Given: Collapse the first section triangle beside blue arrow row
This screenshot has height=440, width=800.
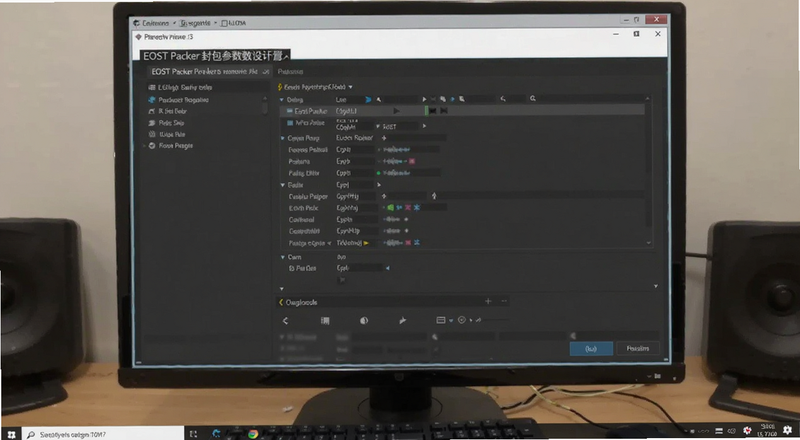Looking at the screenshot, I should [282, 100].
